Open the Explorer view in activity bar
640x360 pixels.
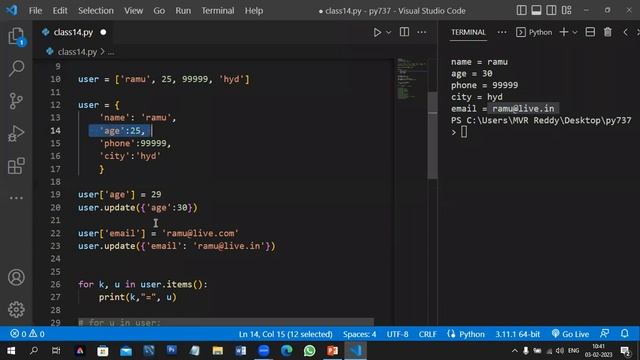pos(16,36)
